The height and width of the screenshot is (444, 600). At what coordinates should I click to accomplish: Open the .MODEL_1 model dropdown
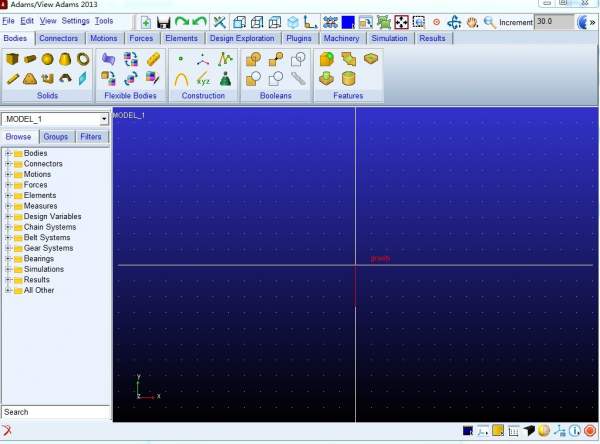click(104, 119)
